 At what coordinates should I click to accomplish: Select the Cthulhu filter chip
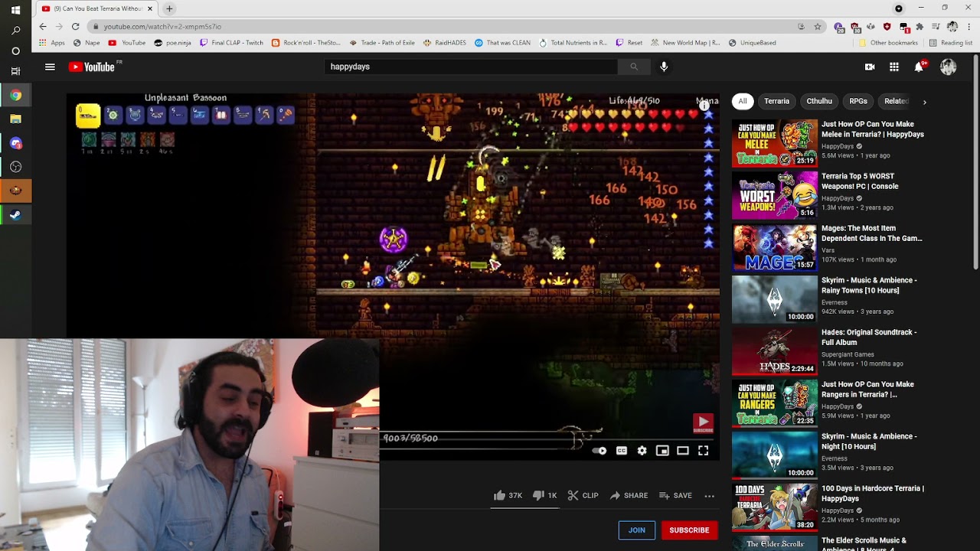819,101
